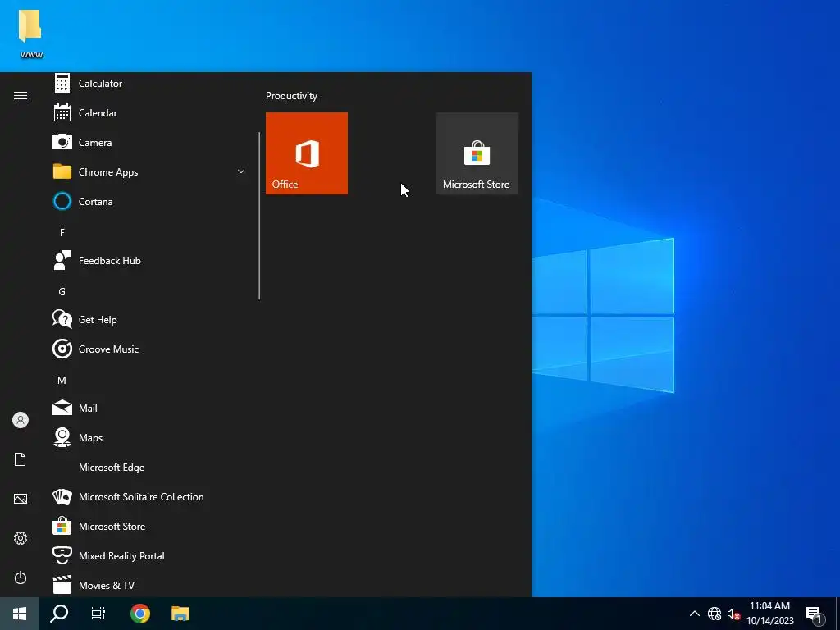Click the Chrome Apps folder icon

62,171
